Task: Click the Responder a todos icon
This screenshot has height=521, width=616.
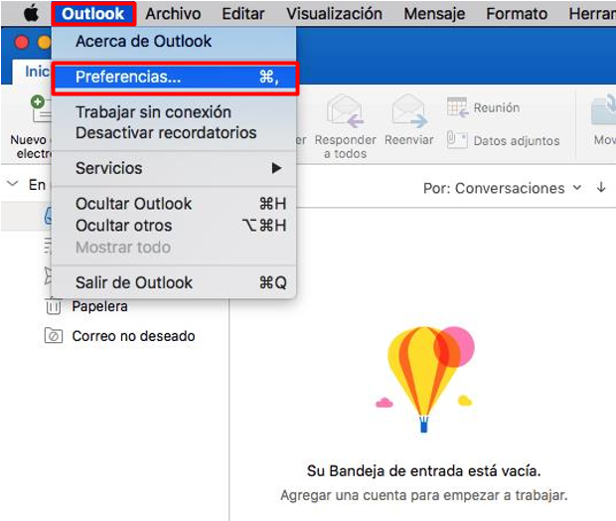Action: pos(345,112)
